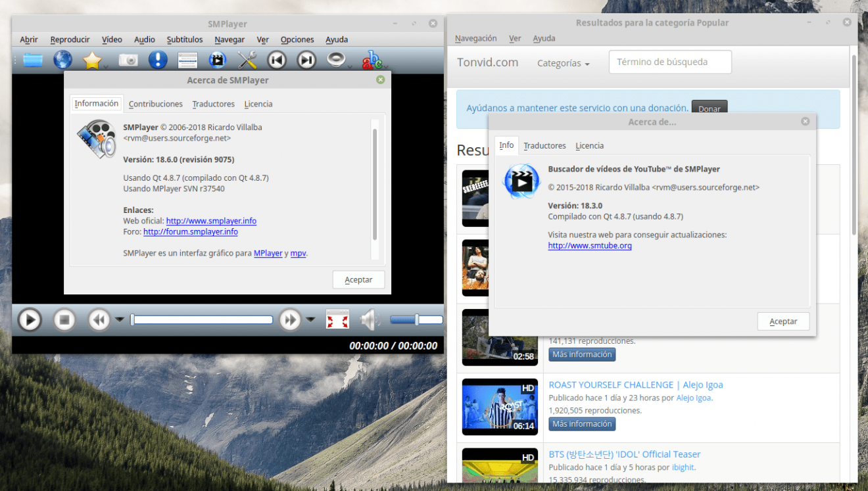Focus the Término de búsqueda search field
This screenshot has width=868, height=491.
pos(670,62)
